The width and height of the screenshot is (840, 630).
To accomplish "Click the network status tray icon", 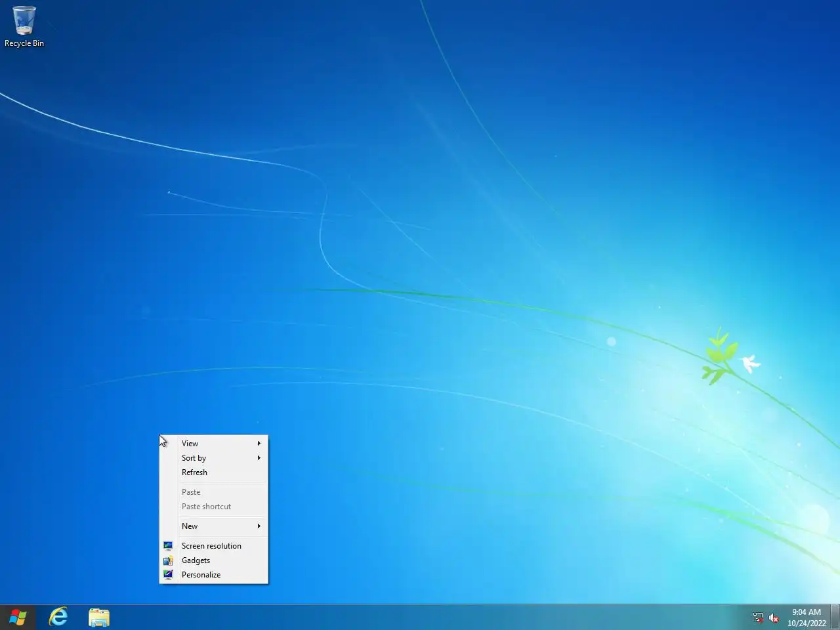I will (758, 618).
